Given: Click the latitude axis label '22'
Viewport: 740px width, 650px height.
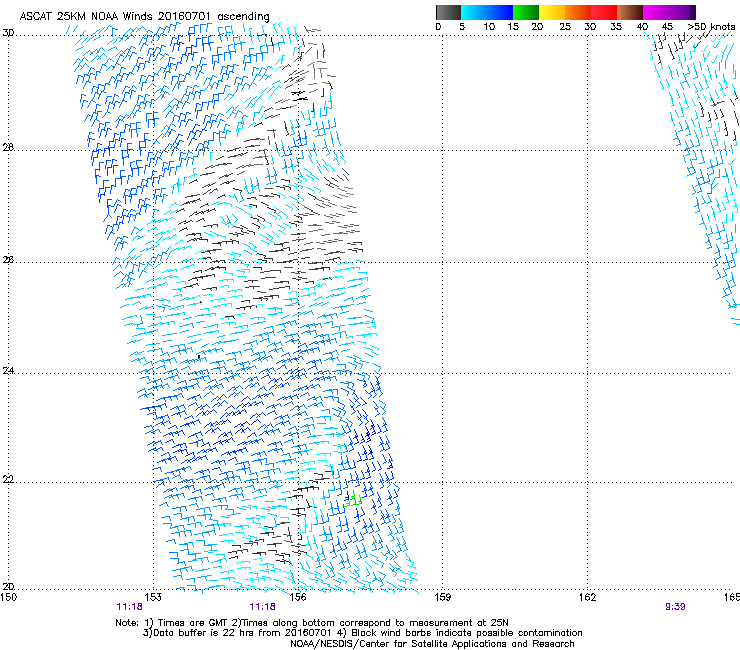Looking at the screenshot, I should pyautogui.click(x=8, y=479).
